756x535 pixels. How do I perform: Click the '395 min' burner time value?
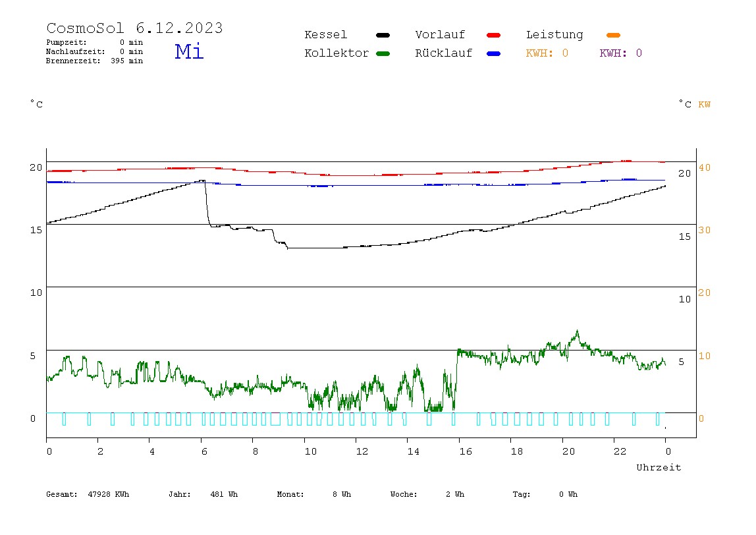127,61
